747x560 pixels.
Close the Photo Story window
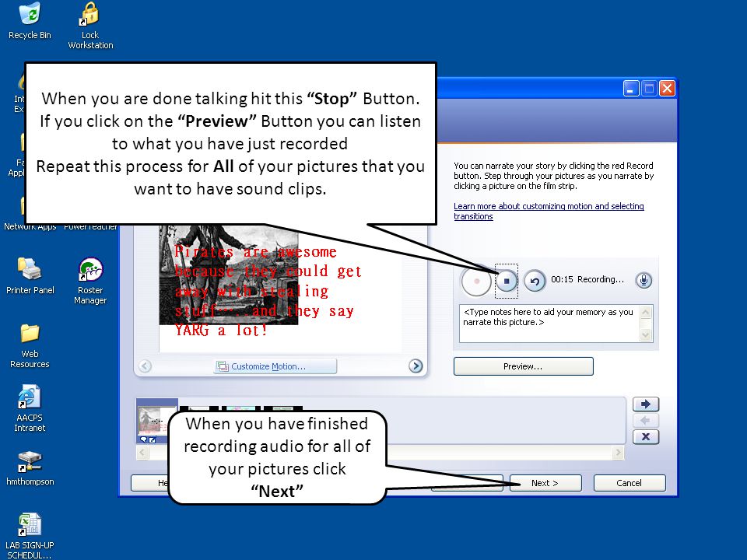pyautogui.click(x=668, y=89)
